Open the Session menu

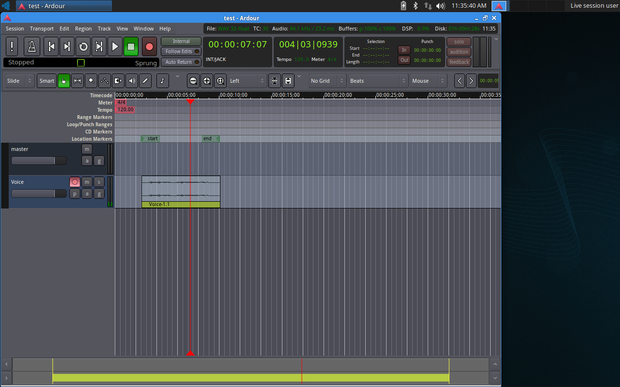click(x=15, y=28)
